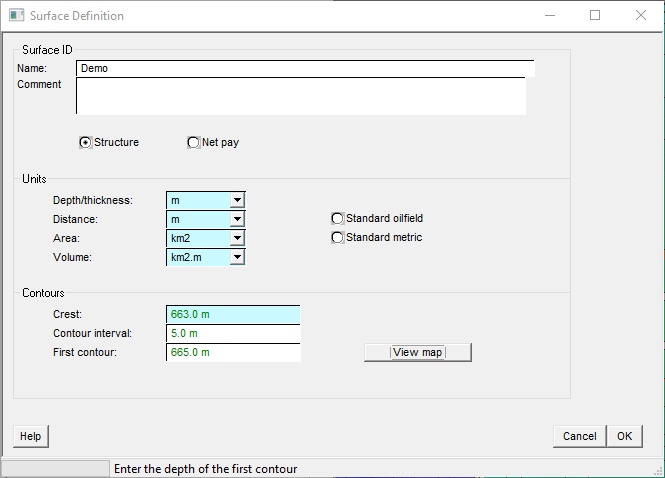665x478 pixels.
Task: Click the Contour interval field
Action: [233, 333]
